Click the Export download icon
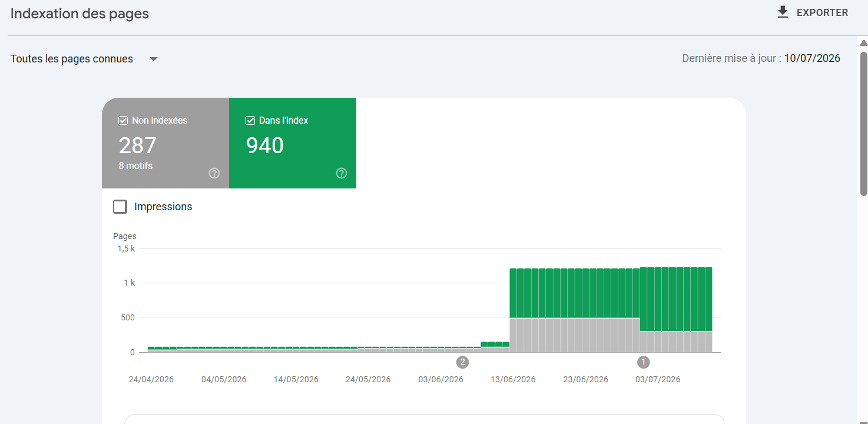This screenshot has width=868, height=424. click(x=783, y=12)
